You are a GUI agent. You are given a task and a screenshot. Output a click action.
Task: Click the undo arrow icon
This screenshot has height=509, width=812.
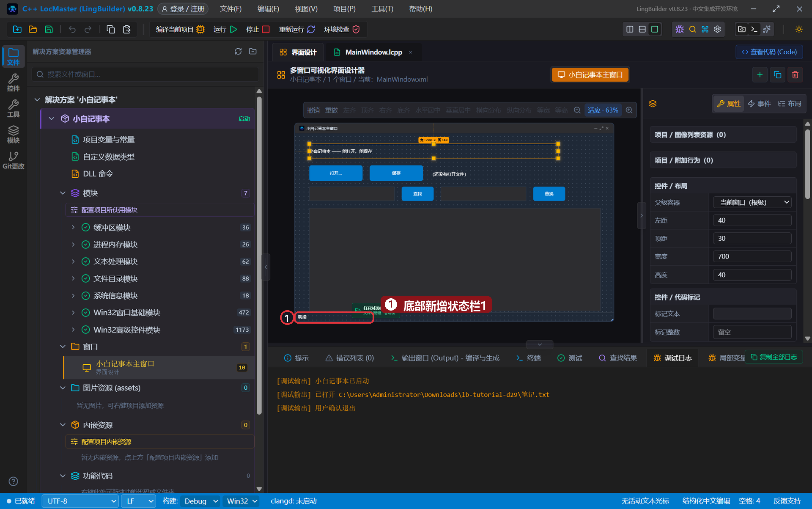[72, 29]
